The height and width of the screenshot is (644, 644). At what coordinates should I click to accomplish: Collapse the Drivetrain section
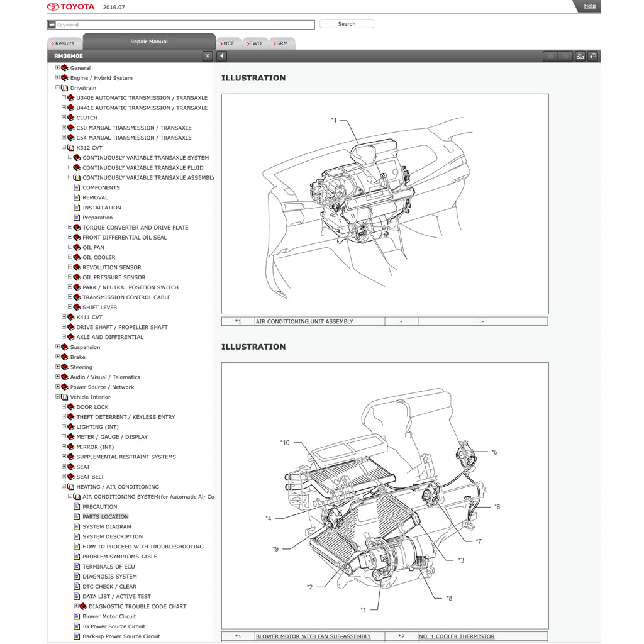(57, 88)
